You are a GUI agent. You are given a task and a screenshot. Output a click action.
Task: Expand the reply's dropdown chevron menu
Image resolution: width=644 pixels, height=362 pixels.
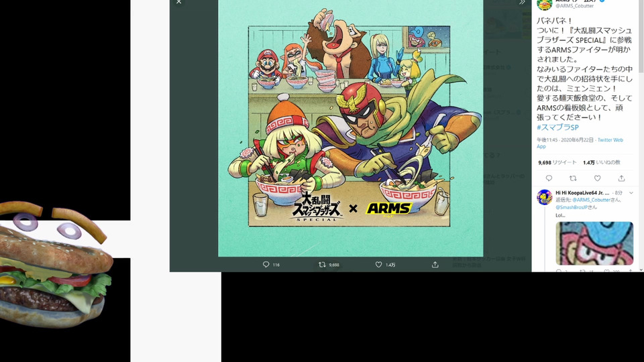(x=631, y=192)
